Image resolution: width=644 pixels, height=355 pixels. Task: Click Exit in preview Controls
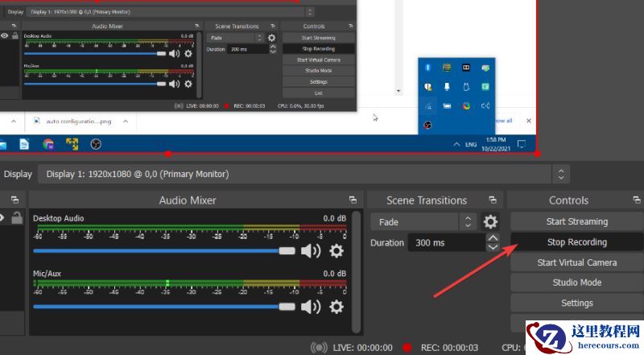(319, 93)
